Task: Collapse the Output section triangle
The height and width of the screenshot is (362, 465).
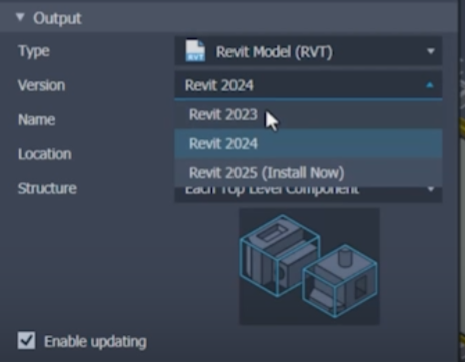Action: point(20,17)
